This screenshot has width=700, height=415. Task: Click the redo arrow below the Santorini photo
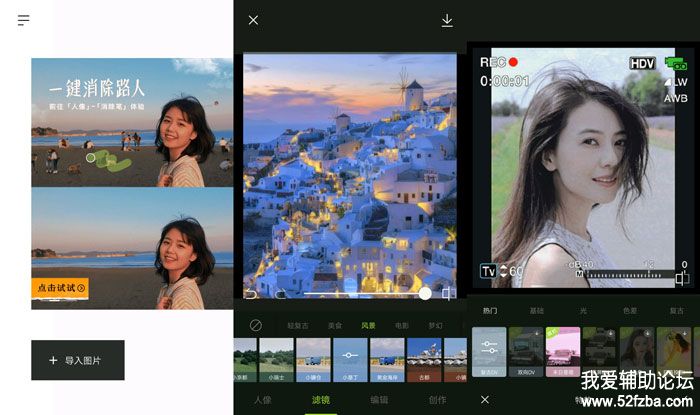(281, 294)
